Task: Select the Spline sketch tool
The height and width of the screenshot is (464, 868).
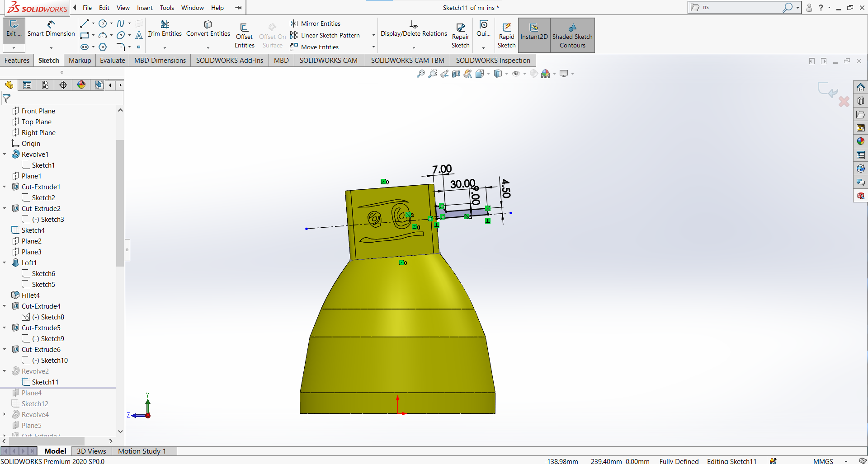Action: (121, 23)
